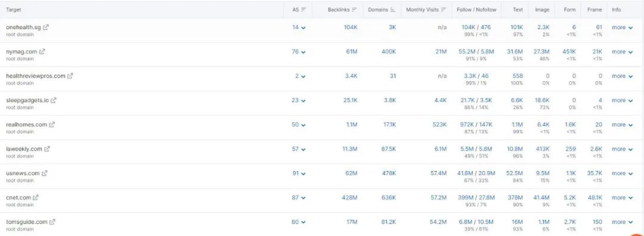Open 18.6K image links for sleepgadgets.io

[542, 100]
